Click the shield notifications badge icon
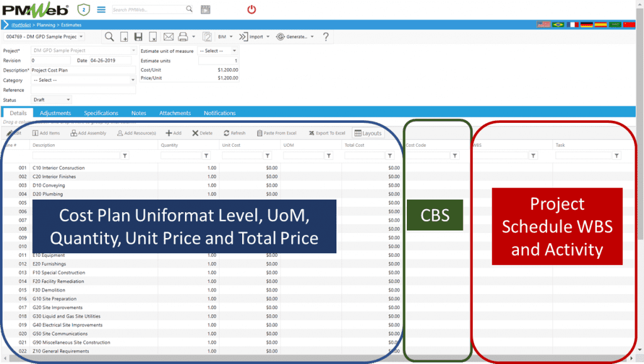 pyautogui.click(x=83, y=9)
